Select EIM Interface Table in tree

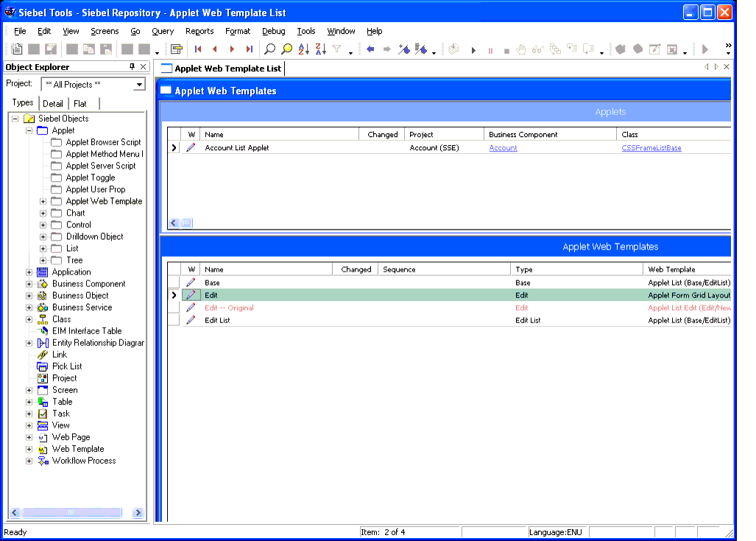pos(87,331)
